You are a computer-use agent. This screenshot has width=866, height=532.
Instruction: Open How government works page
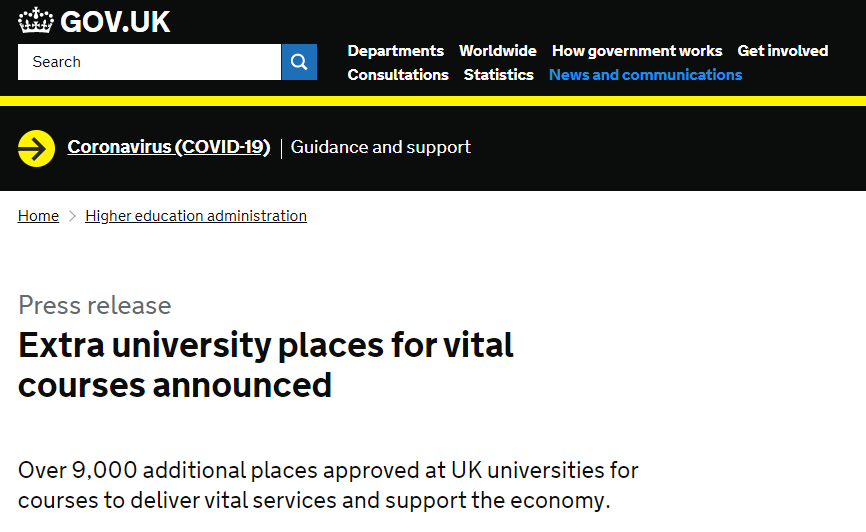(x=637, y=51)
